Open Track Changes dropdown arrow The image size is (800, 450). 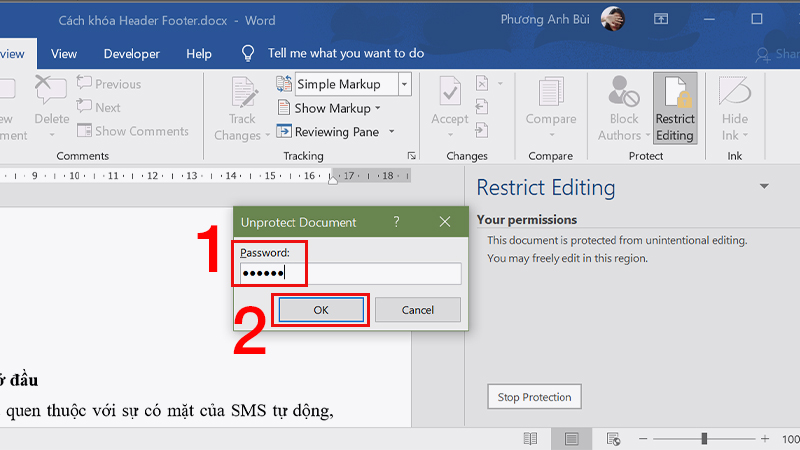268,136
